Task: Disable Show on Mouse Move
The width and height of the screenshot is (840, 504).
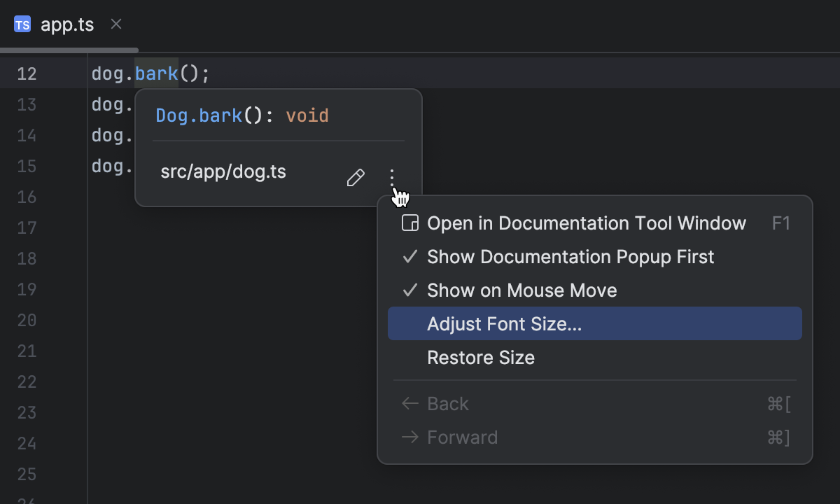Action: 521,290
